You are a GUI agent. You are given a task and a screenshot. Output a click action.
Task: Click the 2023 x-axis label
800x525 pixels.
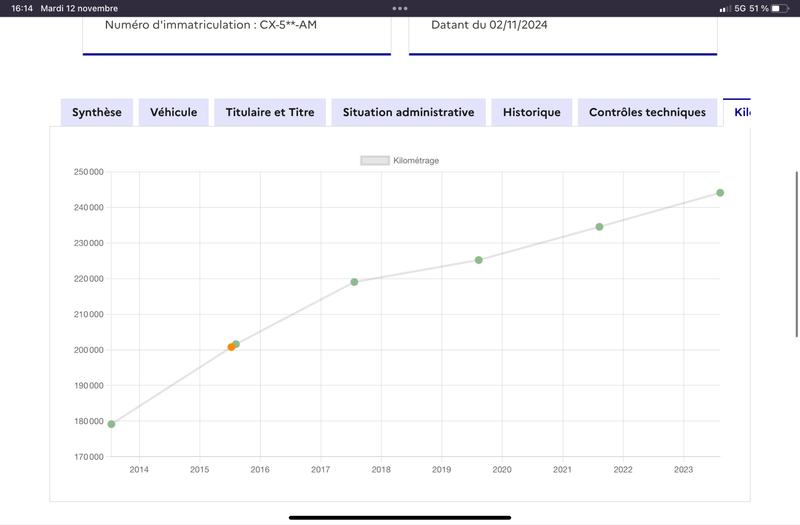(x=684, y=469)
